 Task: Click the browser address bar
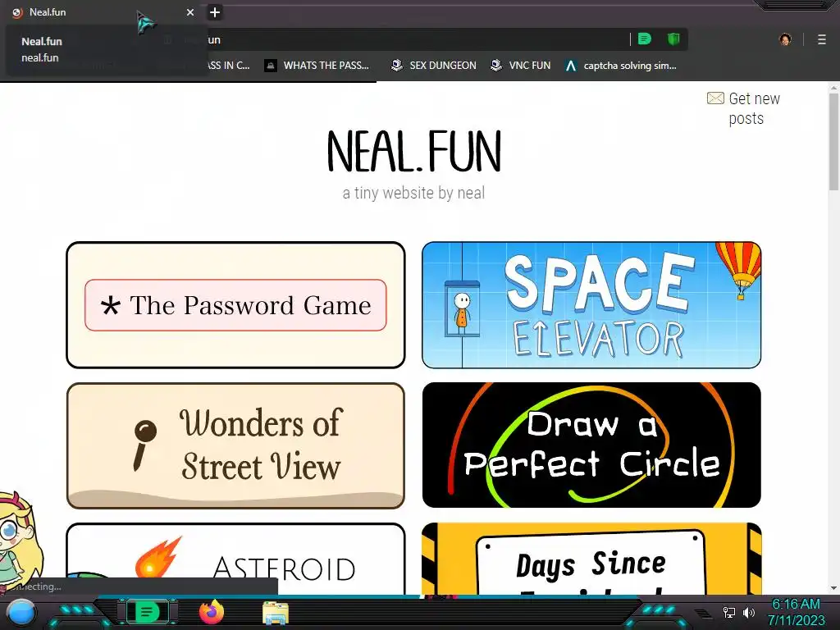pyautogui.click(x=418, y=39)
